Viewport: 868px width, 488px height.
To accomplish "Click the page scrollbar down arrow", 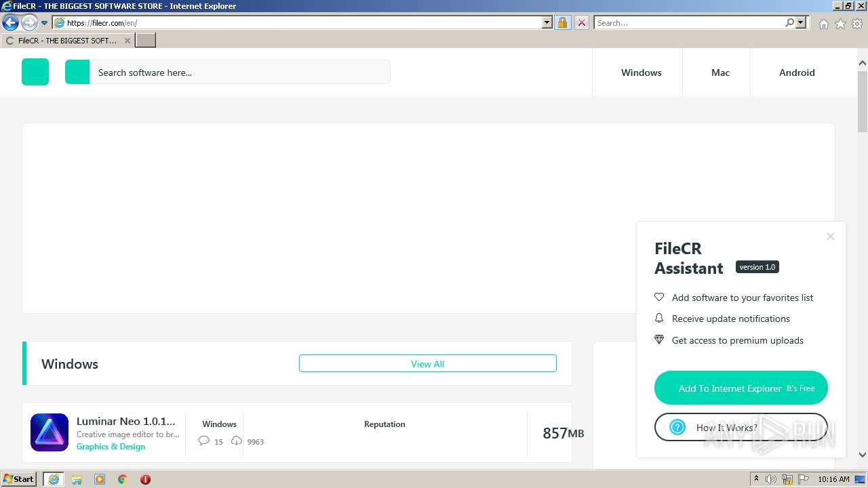I will [863, 455].
